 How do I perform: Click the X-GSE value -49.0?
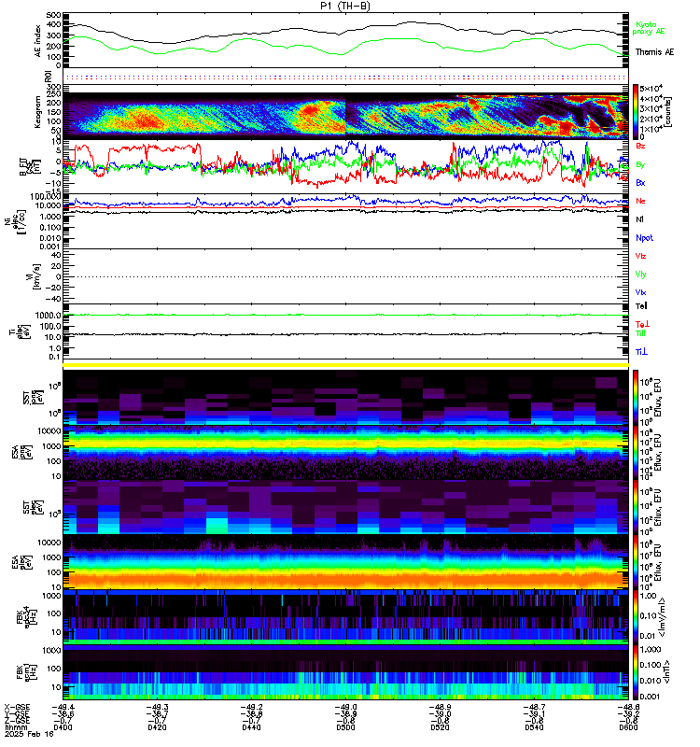point(345,707)
